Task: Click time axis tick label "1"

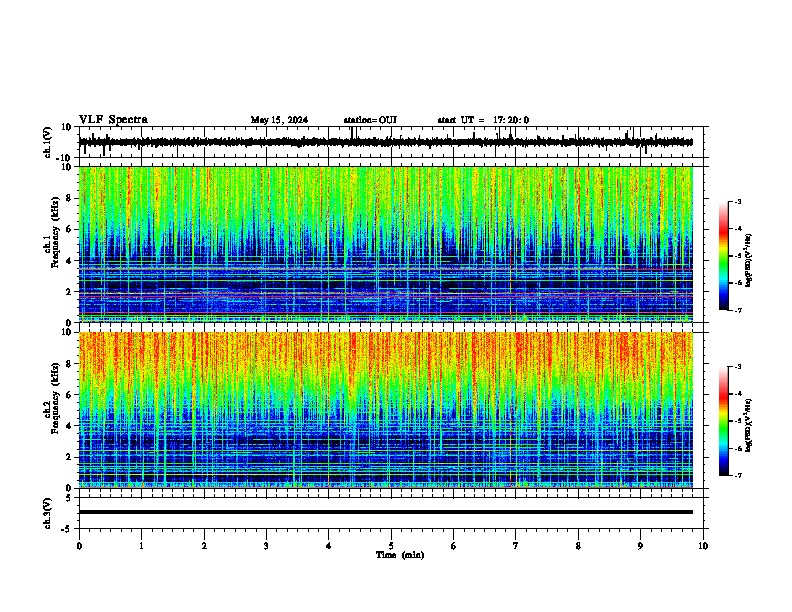Action: pyautogui.click(x=141, y=546)
